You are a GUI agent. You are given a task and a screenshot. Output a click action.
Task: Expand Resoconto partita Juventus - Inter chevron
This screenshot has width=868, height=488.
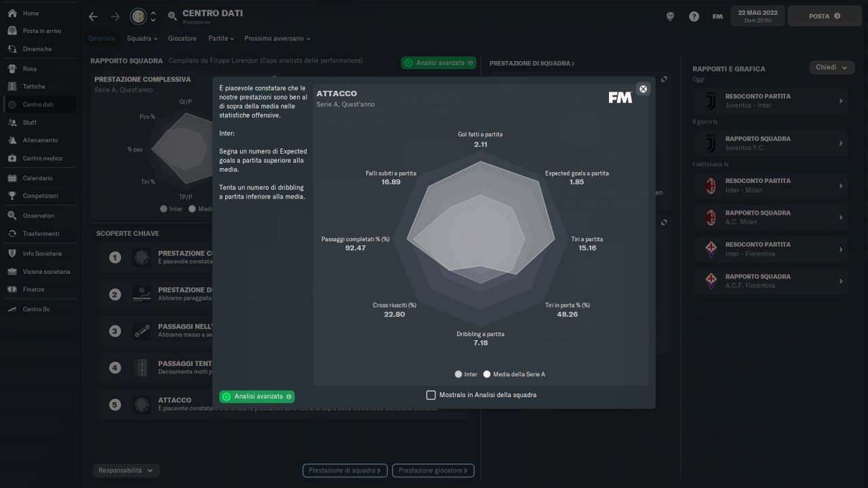point(841,101)
